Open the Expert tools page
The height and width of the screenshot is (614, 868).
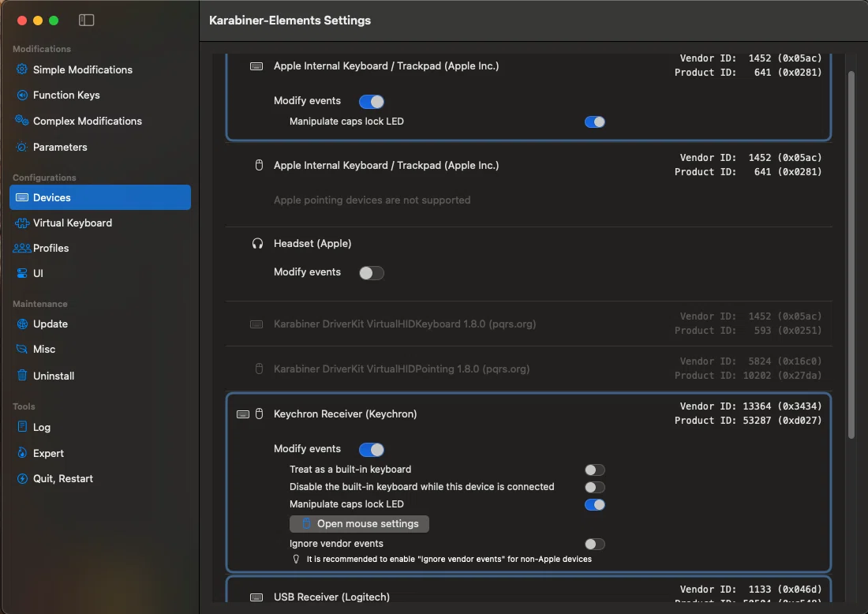100,453
